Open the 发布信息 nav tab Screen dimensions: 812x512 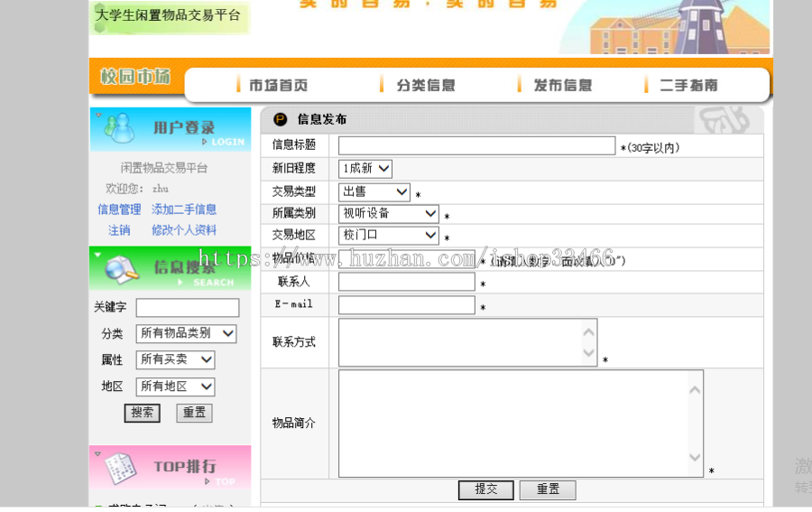tap(563, 85)
